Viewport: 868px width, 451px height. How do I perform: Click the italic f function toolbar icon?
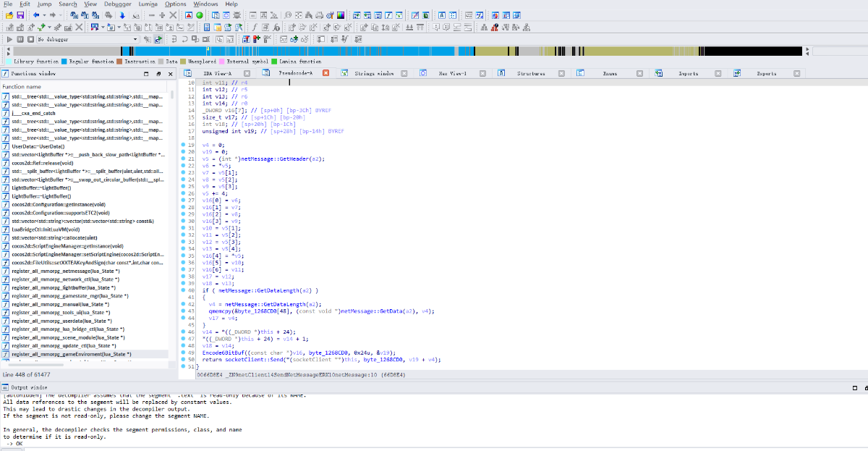pos(255,27)
